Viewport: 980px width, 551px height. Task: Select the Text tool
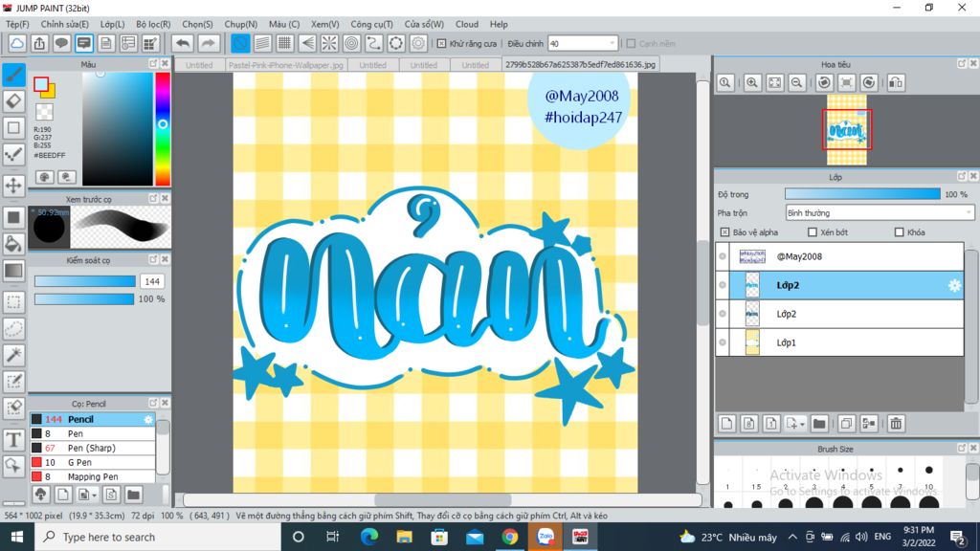(13, 439)
